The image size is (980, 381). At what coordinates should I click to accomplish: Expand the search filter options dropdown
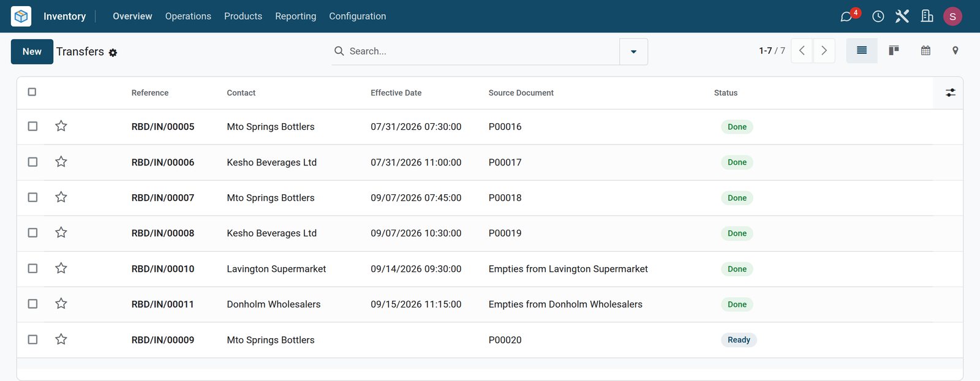pos(633,51)
